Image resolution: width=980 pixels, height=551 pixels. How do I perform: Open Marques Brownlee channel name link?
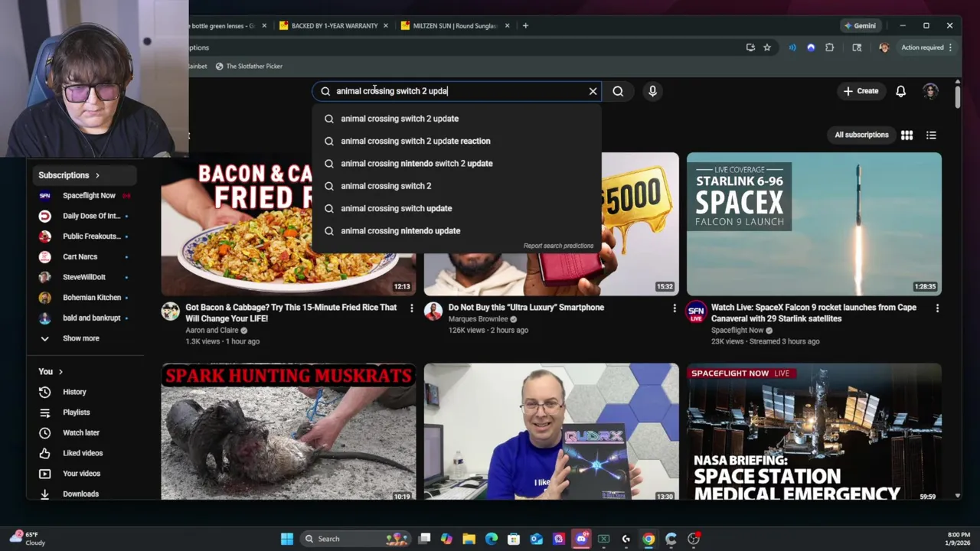479,319
